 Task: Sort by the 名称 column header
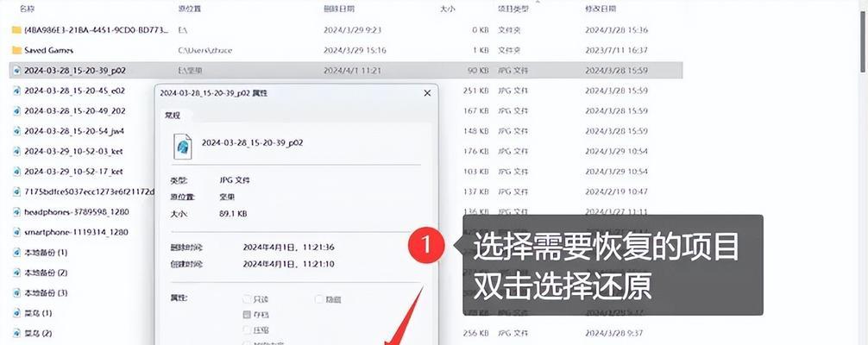click(x=27, y=9)
